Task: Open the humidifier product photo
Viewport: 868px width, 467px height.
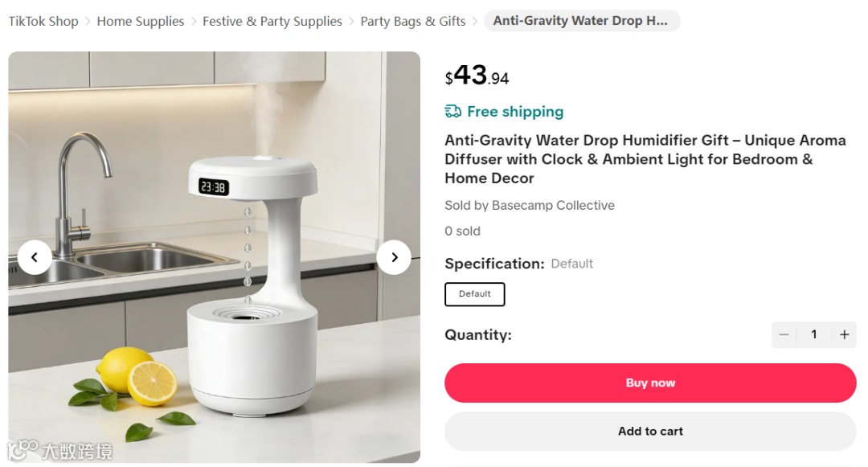Action: click(215, 257)
